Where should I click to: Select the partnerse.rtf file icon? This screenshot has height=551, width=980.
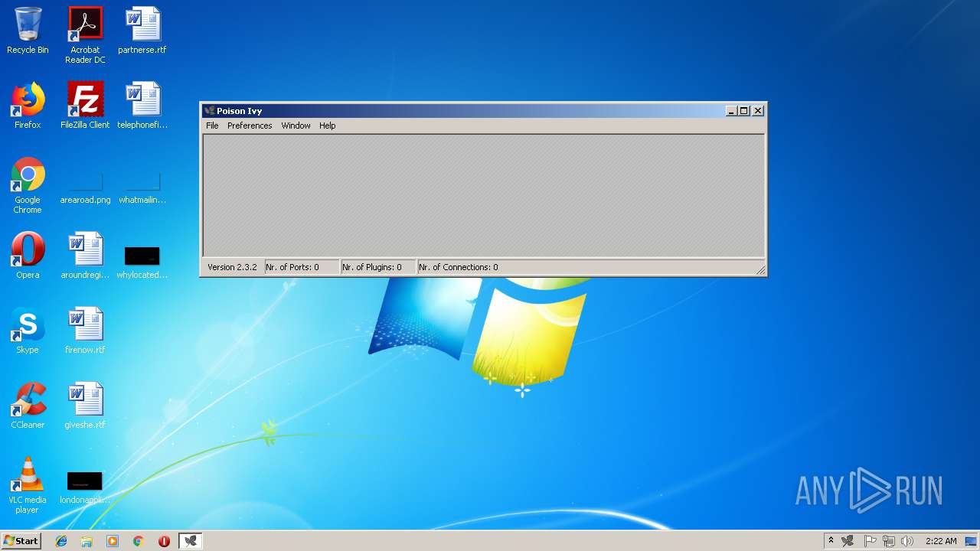(x=142, y=31)
